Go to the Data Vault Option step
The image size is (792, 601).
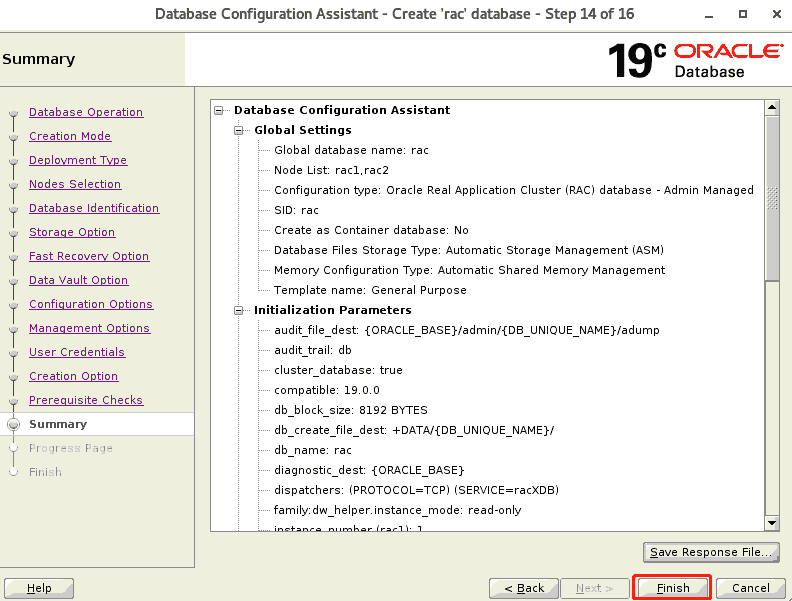[x=78, y=280]
